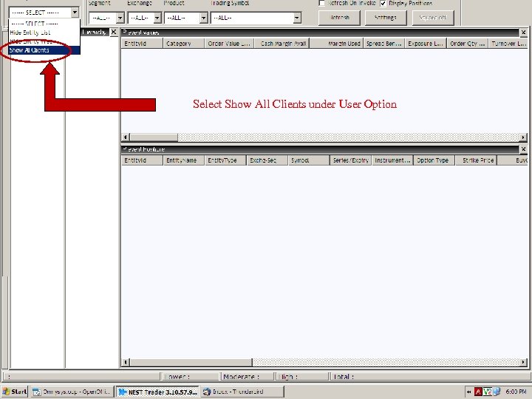Image resolution: width=532 pixels, height=399 pixels.
Task: Choose the '------ SELECT ------' list entry
Action: coord(44,24)
